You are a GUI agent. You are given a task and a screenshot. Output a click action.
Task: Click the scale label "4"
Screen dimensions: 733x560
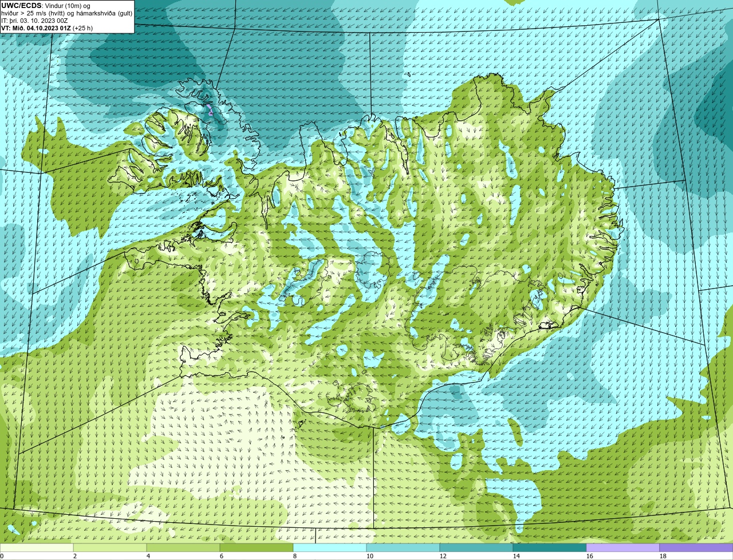coord(148,556)
